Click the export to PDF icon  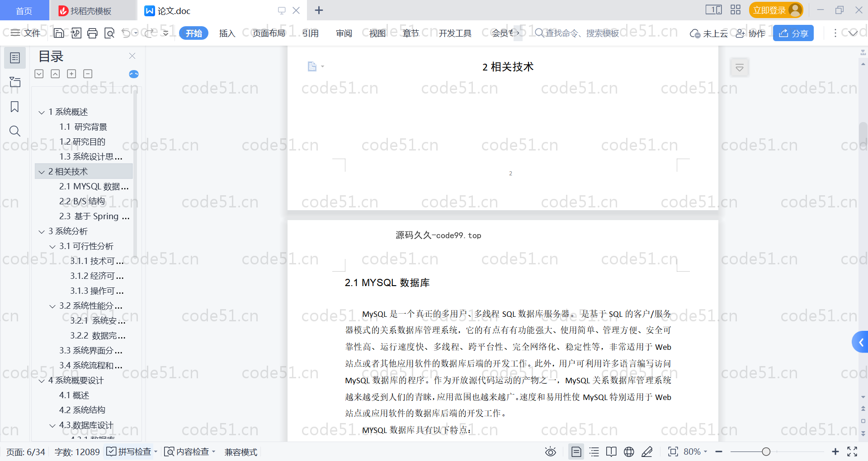76,33
